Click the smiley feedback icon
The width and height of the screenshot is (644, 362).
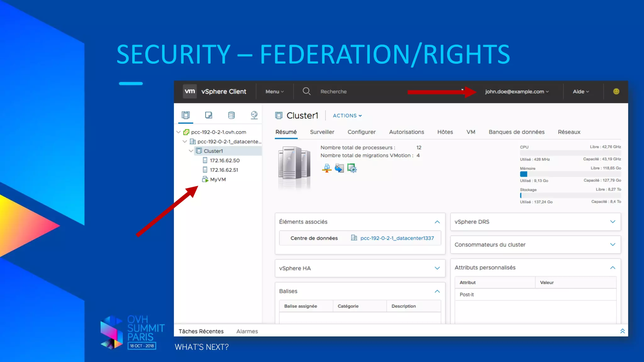tap(616, 91)
